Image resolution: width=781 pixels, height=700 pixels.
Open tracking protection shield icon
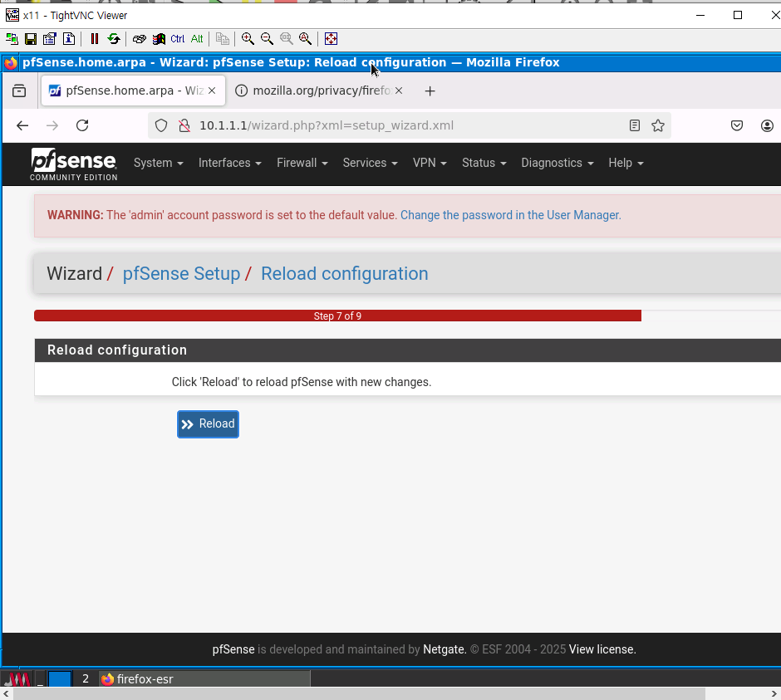tap(161, 125)
